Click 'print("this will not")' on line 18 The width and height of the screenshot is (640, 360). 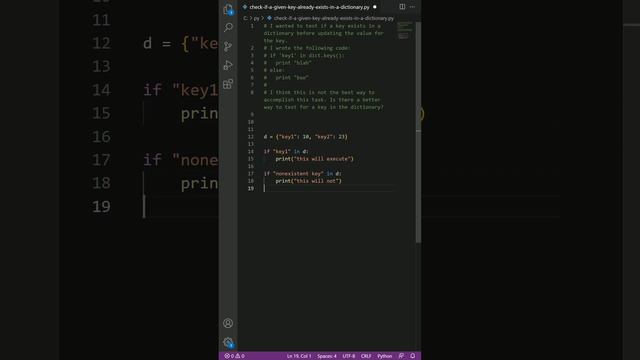(x=309, y=181)
